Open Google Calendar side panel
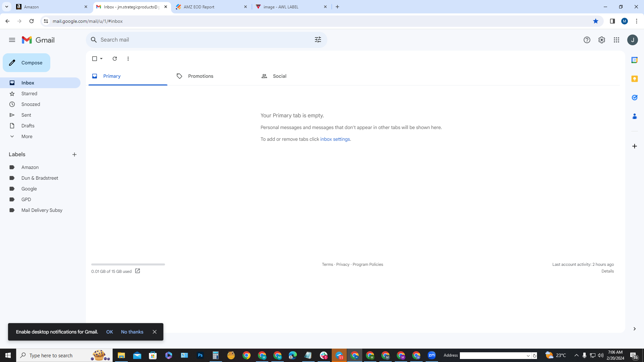 (x=635, y=60)
